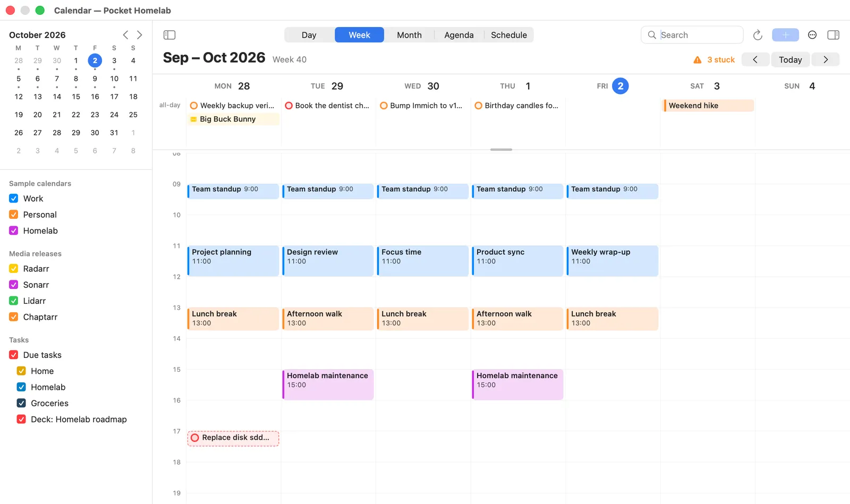
Task: Switch to Month view
Action: 409,35
